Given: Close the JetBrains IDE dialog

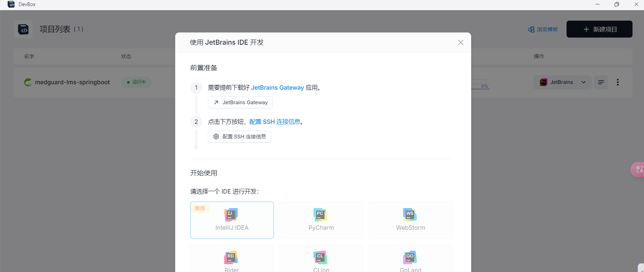Looking at the screenshot, I should [x=461, y=43].
